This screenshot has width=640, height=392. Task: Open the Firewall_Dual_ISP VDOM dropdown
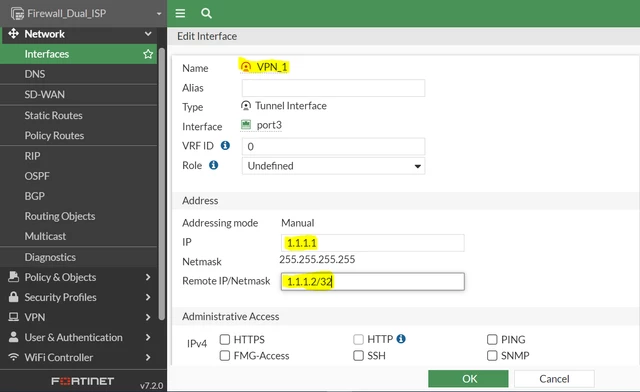coord(159,13)
